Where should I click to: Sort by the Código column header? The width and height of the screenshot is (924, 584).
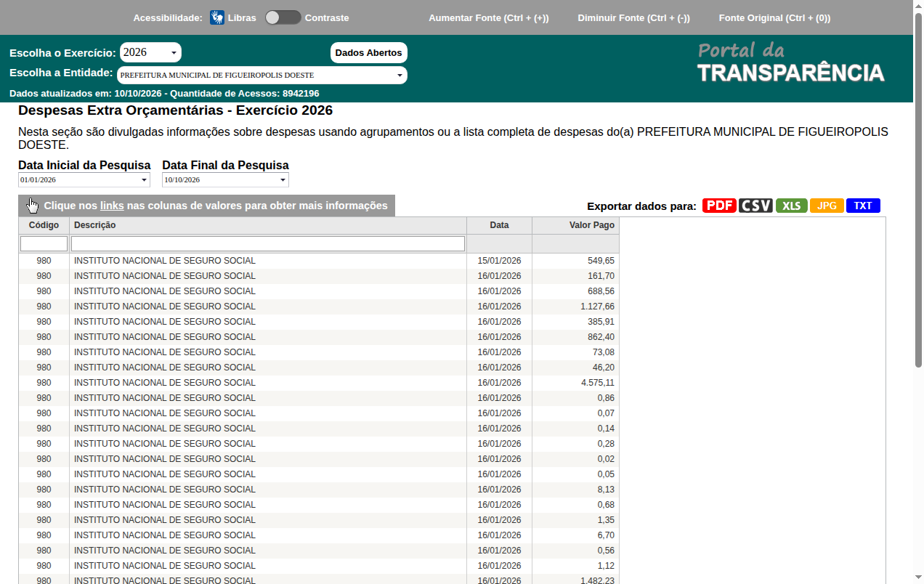coord(44,225)
